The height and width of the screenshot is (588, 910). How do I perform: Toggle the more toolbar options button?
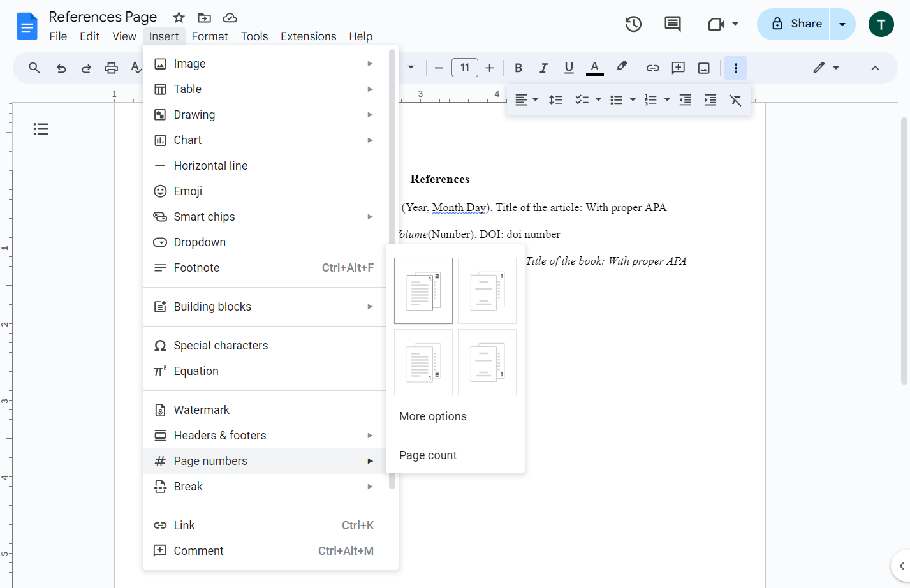[736, 68]
